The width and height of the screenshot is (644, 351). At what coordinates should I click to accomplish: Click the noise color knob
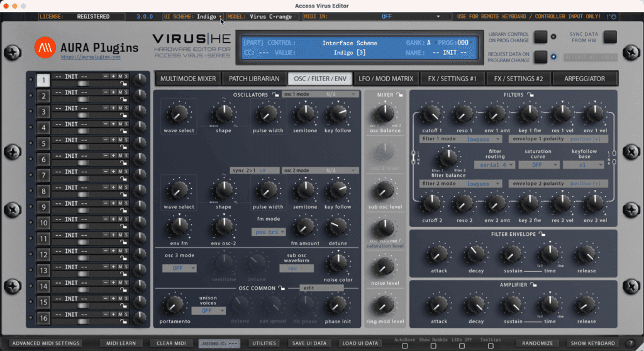coord(338,264)
